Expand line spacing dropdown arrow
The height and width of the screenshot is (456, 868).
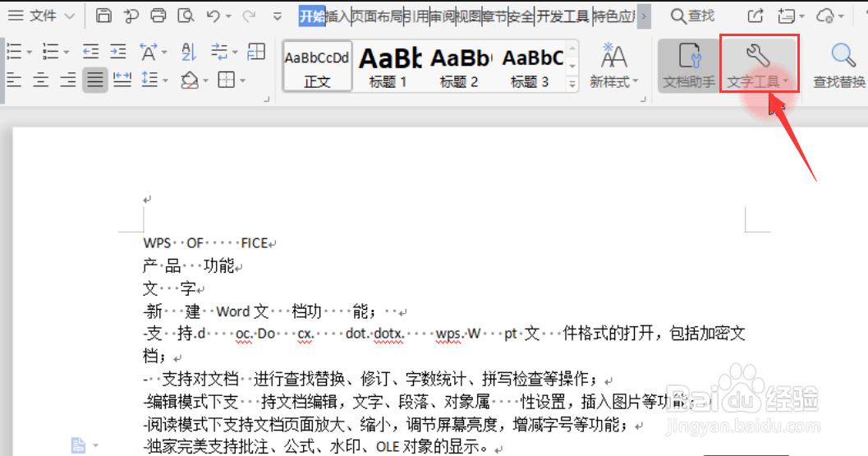[x=166, y=81]
